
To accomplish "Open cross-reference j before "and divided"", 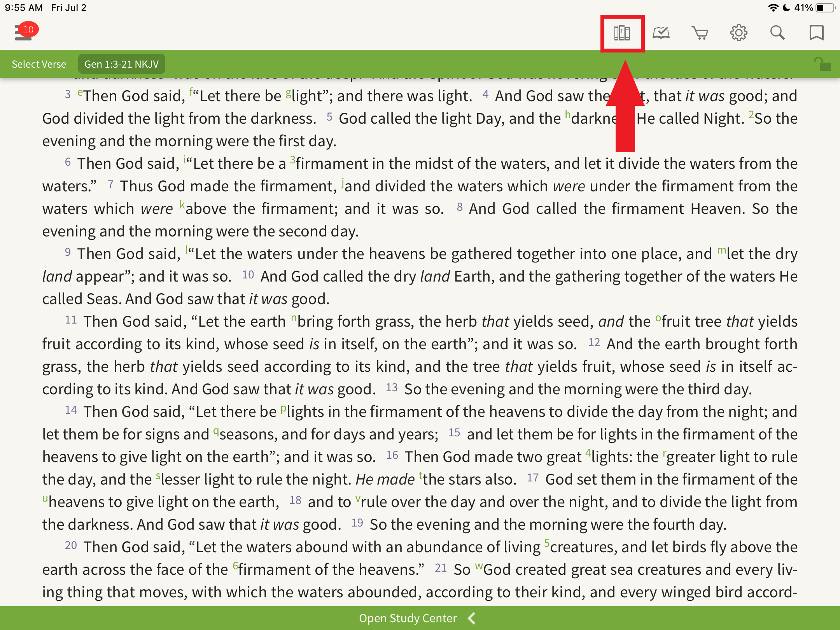I will coord(343,183).
